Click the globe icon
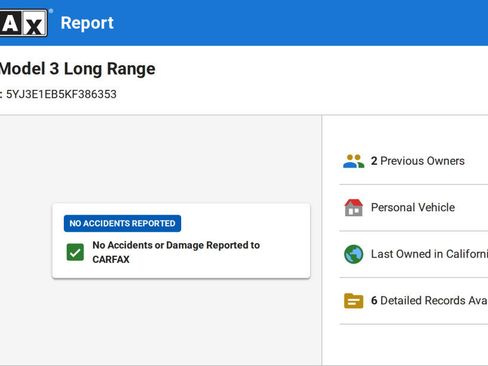The width and height of the screenshot is (488, 366). coord(354,254)
